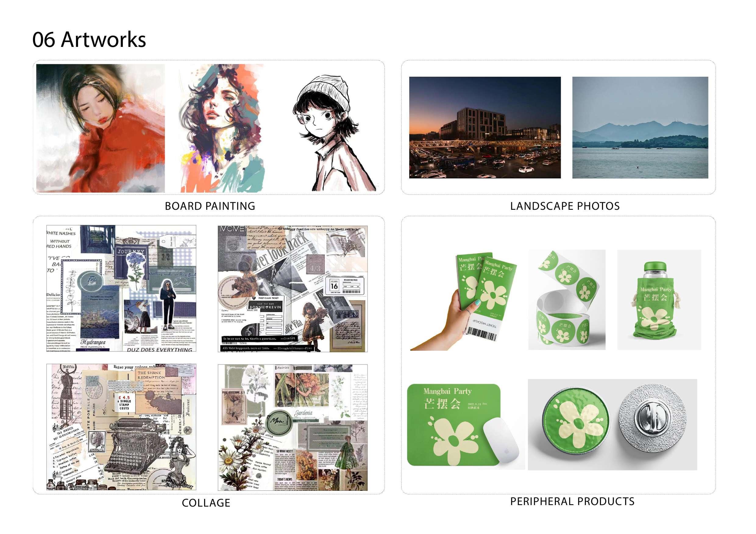Click the vintage typewriter collage
756x534 pixels.
[x=121, y=427]
